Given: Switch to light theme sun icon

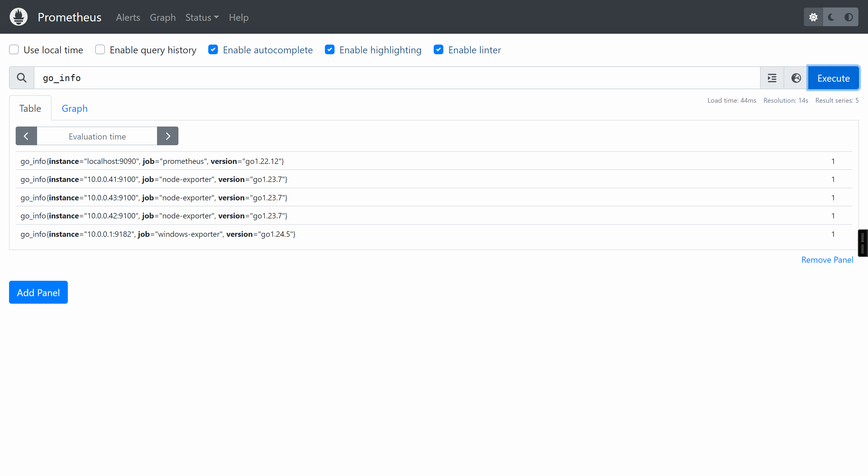Looking at the screenshot, I should (813, 17).
